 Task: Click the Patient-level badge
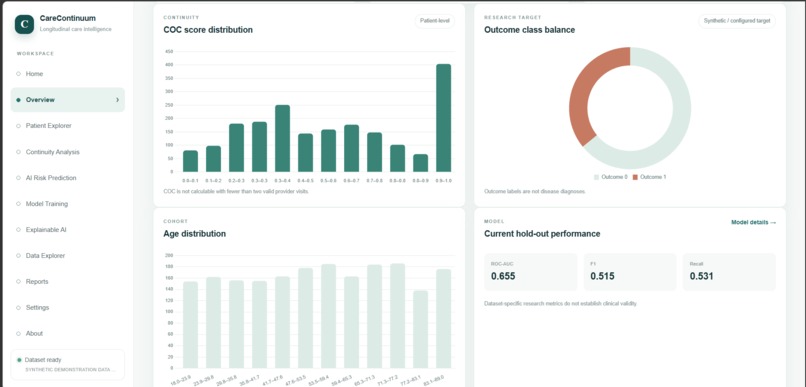click(434, 21)
